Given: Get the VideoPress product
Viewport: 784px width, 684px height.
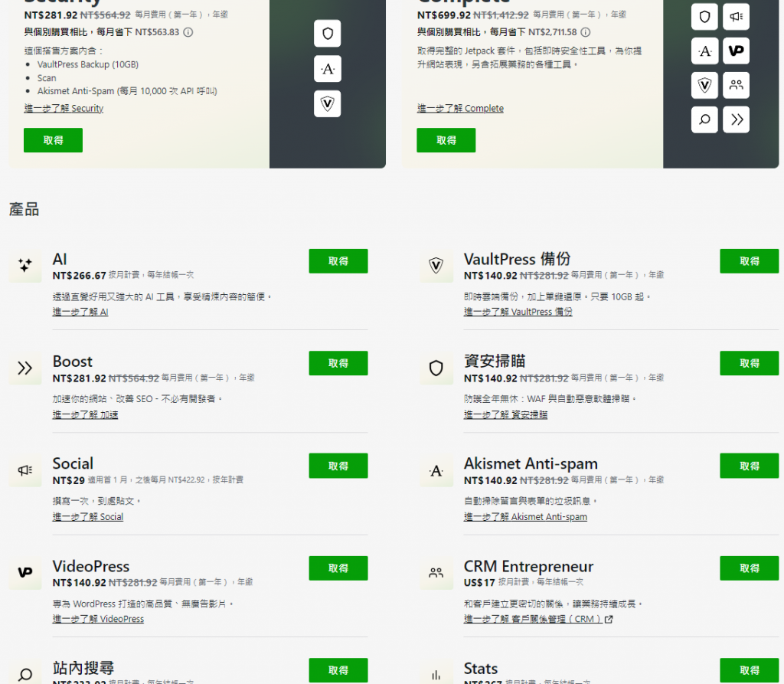Looking at the screenshot, I should [338, 568].
